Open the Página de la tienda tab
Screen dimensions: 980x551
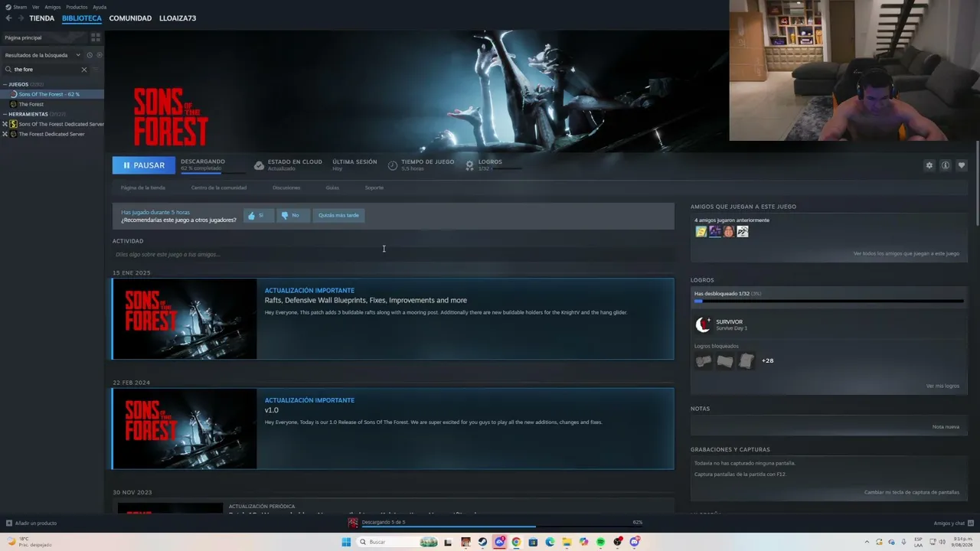pos(143,187)
